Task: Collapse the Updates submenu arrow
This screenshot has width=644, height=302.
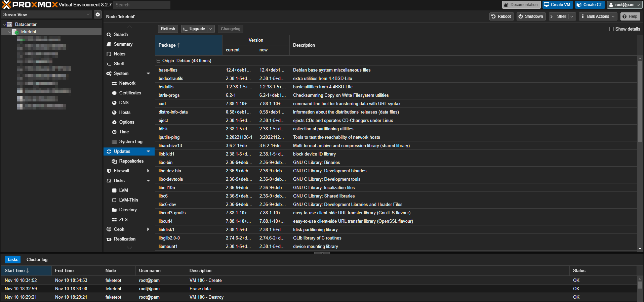Action: tap(148, 152)
